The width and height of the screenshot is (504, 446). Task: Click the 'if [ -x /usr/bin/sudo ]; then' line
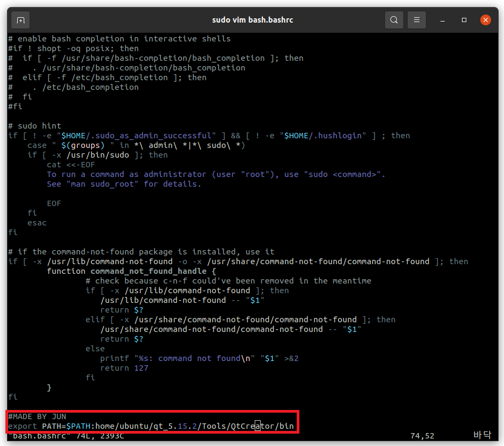(97, 155)
